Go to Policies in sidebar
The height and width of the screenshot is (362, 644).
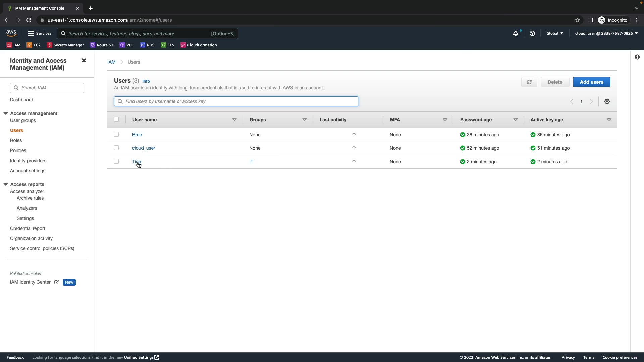click(x=18, y=150)
